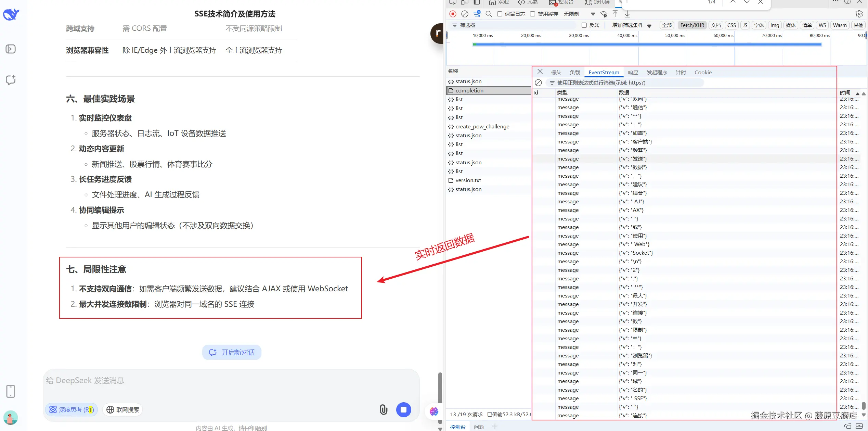Open DevTools settings gear

pyautogui.click(x=859, y=14)
